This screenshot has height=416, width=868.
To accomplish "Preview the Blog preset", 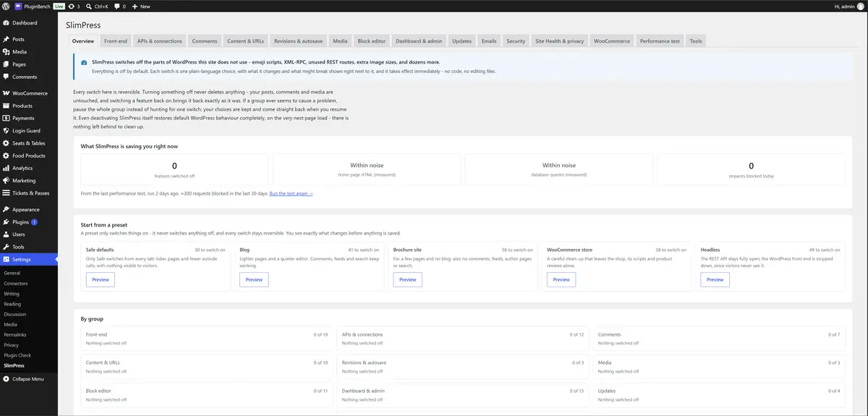I will click(254, 279).
